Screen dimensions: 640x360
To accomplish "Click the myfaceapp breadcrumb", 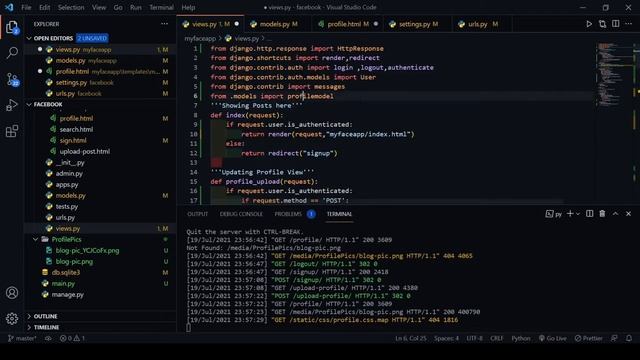I will click(200, 38).
